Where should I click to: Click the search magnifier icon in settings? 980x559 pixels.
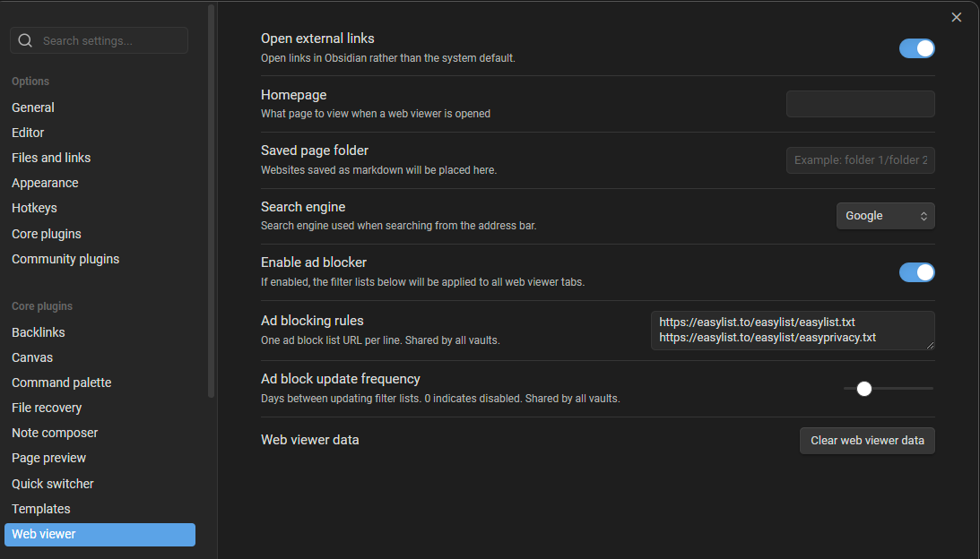(x=25, y=40)
